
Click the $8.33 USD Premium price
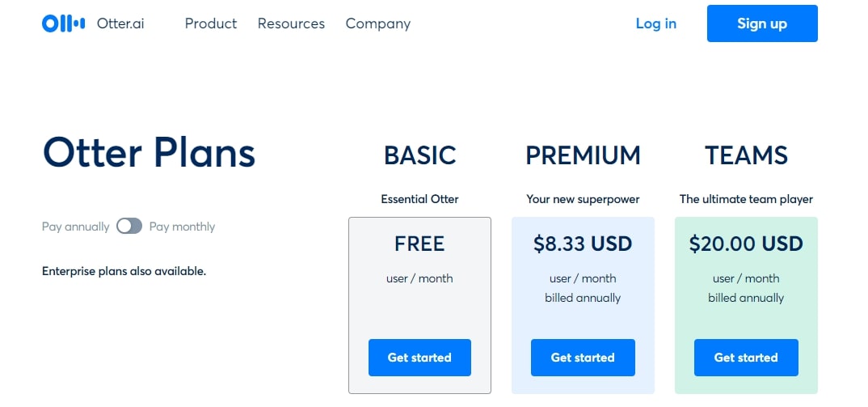583,244
